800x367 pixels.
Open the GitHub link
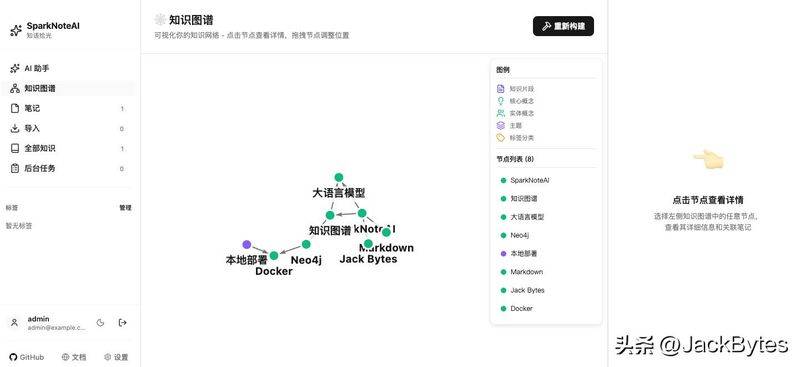point(27,357)
